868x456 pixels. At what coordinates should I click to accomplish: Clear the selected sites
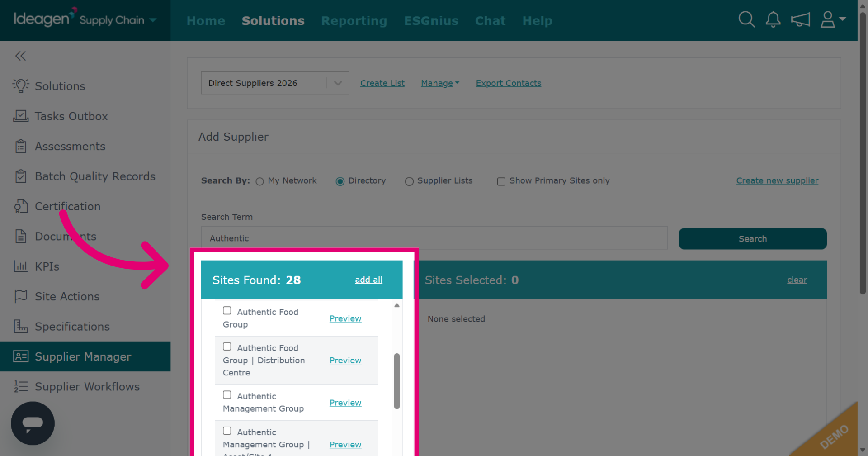pyautogui.click(x=797, y=280)
